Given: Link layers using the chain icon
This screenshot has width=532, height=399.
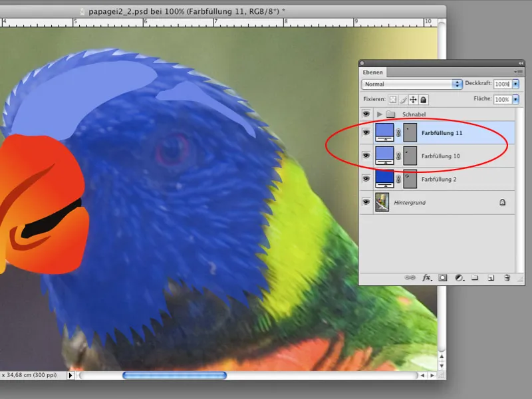Looking at the screenshot, I should (410, 277).
